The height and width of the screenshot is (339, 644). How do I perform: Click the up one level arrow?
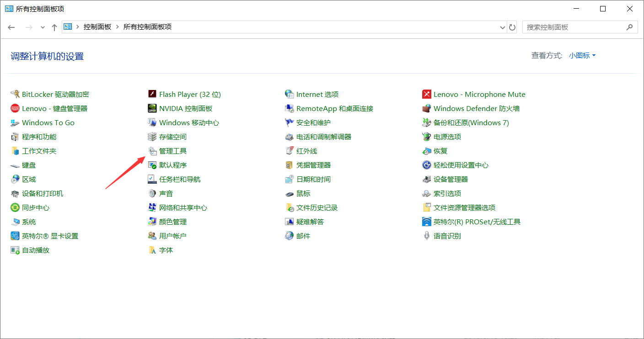tap(54, 27)
